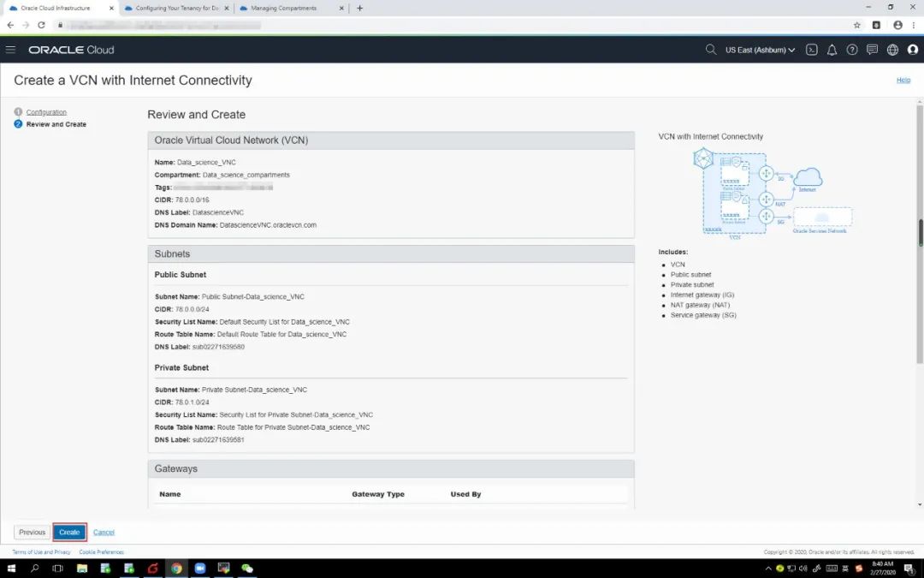924x578 pixels.
Task: Click the page's vertical scrollbar thumb
Action: (x=920, y=231)
